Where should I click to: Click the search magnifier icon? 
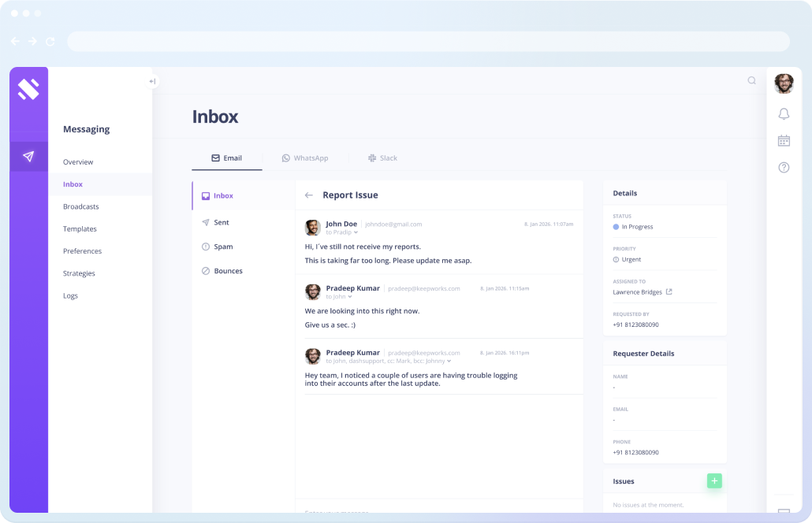[751, 80]
